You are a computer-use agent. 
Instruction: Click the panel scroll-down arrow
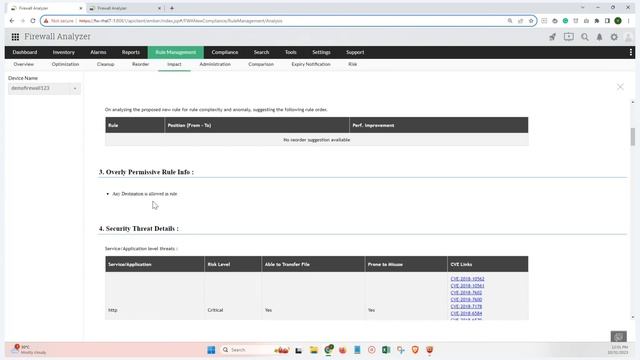click(633, 317)
